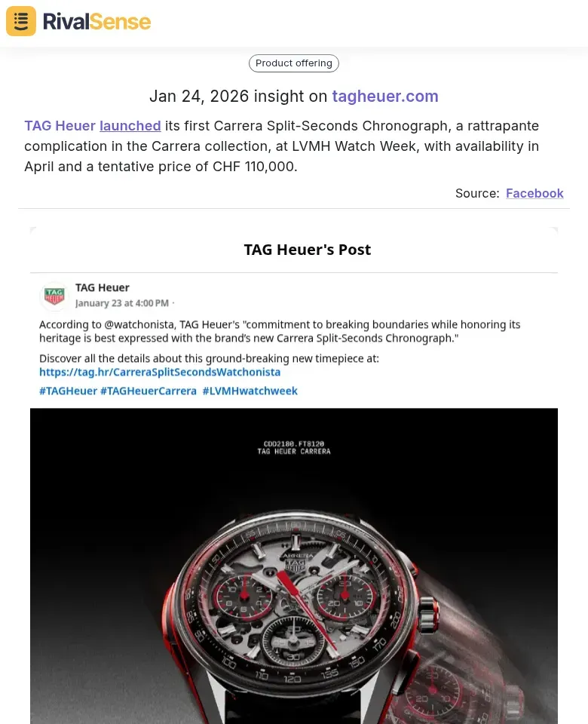Image resolution: width=588 pixels, height=724 pixels.
Task: Click the TAG Heuer username in the post
Action: 103,287
